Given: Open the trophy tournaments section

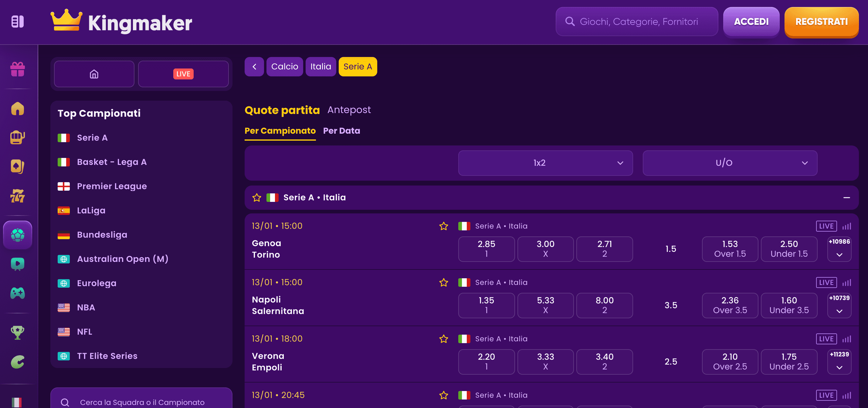Looking at the screenshot, I should [17, 332].
